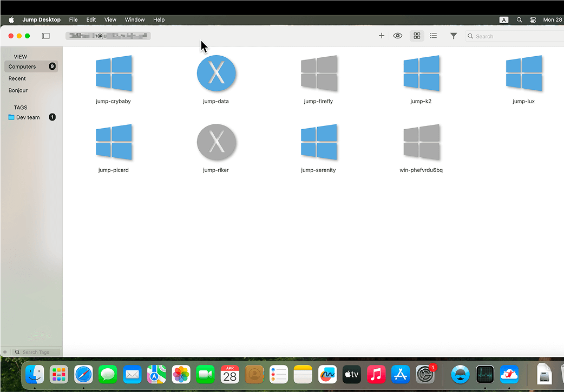564x392 pixels.
Task: Toggle the connection visibility eye icon
Action: pos(397,36)
